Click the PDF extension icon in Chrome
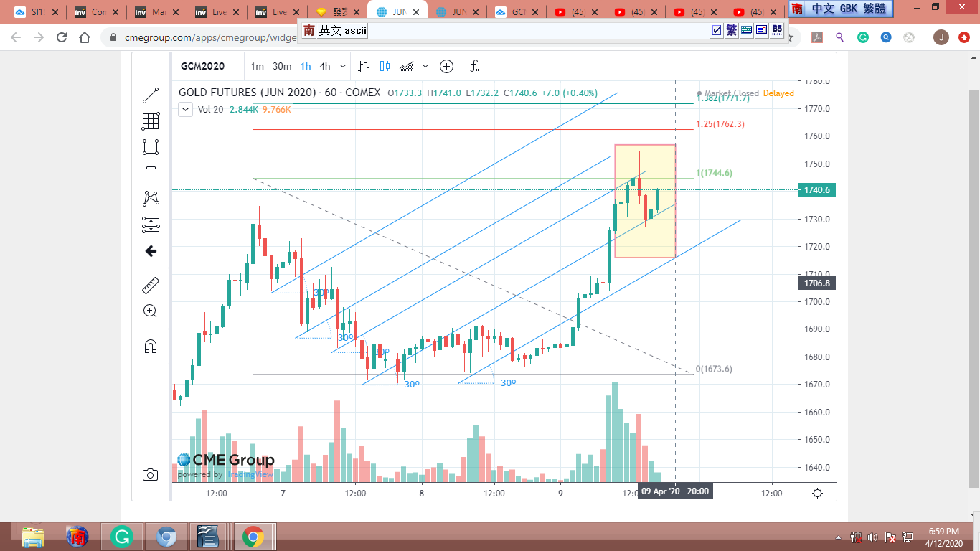Viewport: 980px width, 551px height. point(816,38)
